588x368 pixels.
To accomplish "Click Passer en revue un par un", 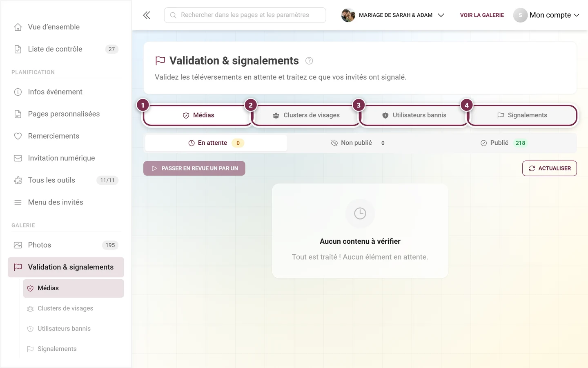I will tap(194, 168).
